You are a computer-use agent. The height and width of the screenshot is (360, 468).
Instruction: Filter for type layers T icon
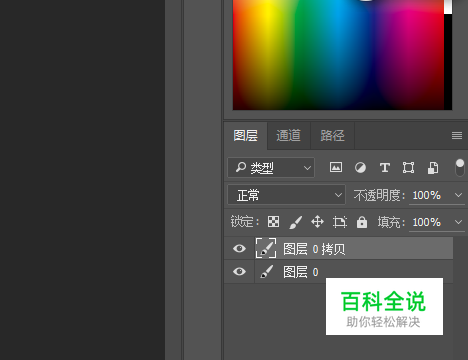click(385, 167)
